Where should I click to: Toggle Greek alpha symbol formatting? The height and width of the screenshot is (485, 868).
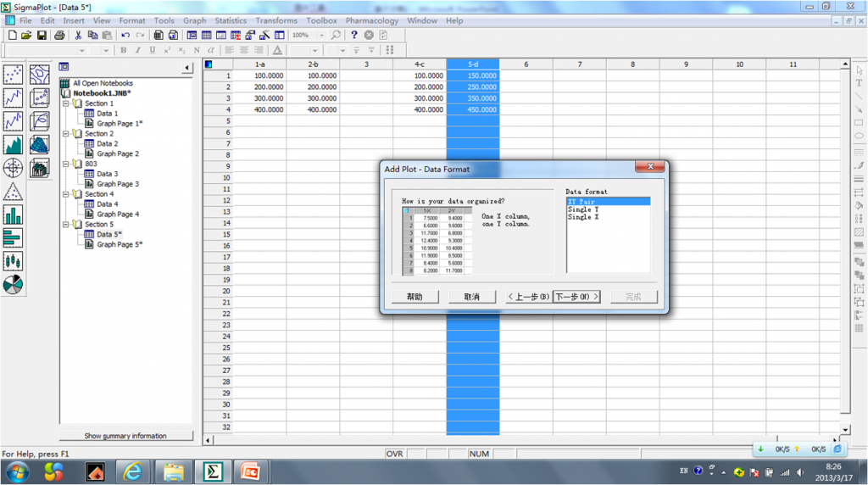pos(211,50)
